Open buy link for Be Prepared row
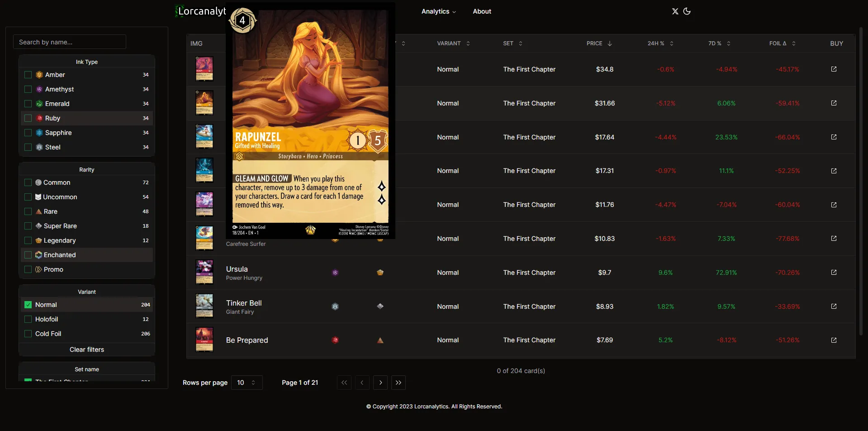 pyautogui.click(x=834, y=340)
